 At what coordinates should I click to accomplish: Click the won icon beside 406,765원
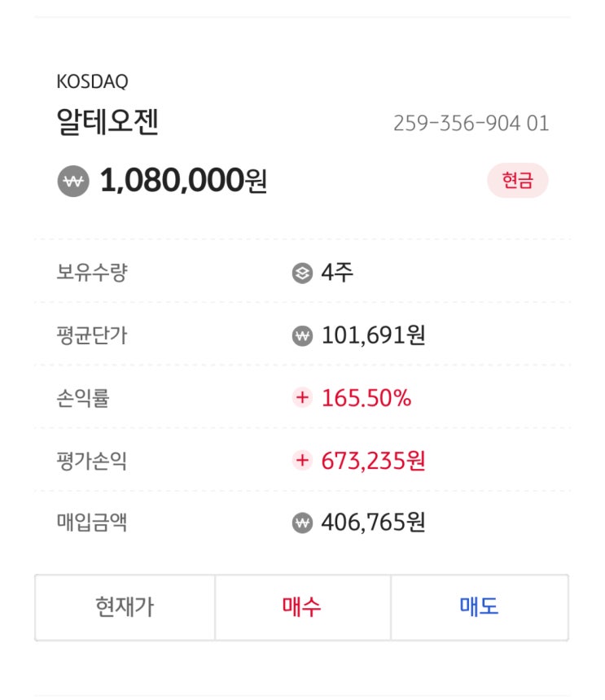pyautogui.click(x=302, y=523)
